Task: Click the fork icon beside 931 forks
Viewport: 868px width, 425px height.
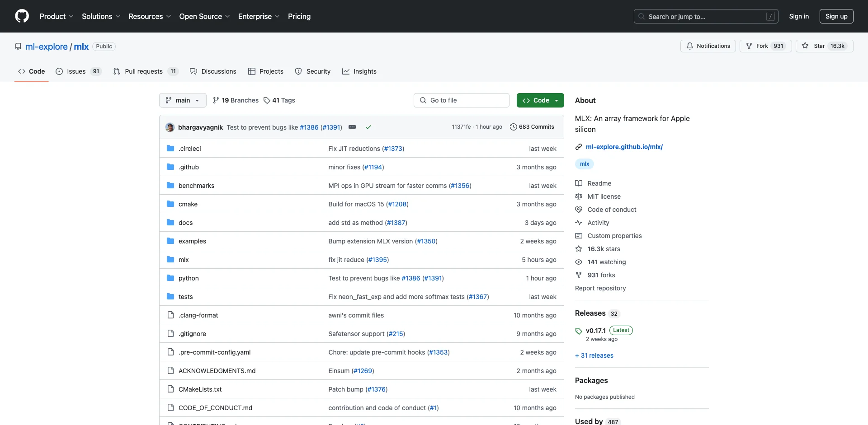Action: [579, 275]
